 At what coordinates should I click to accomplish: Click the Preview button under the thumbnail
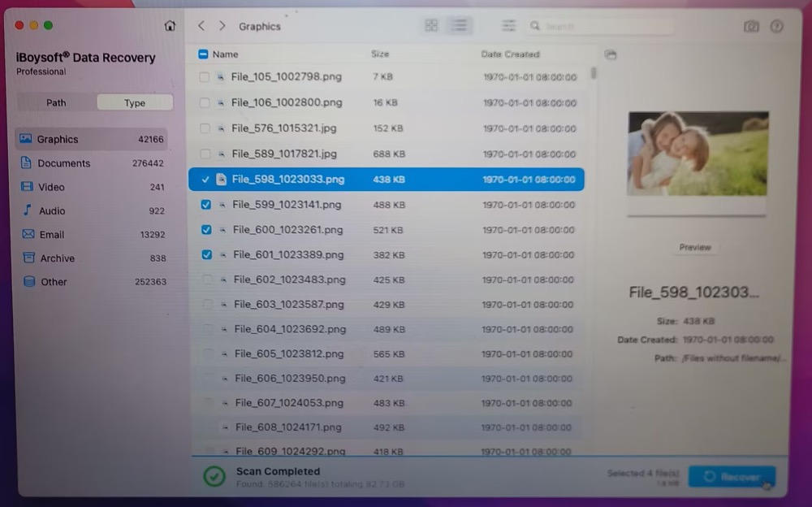point(695,247)
